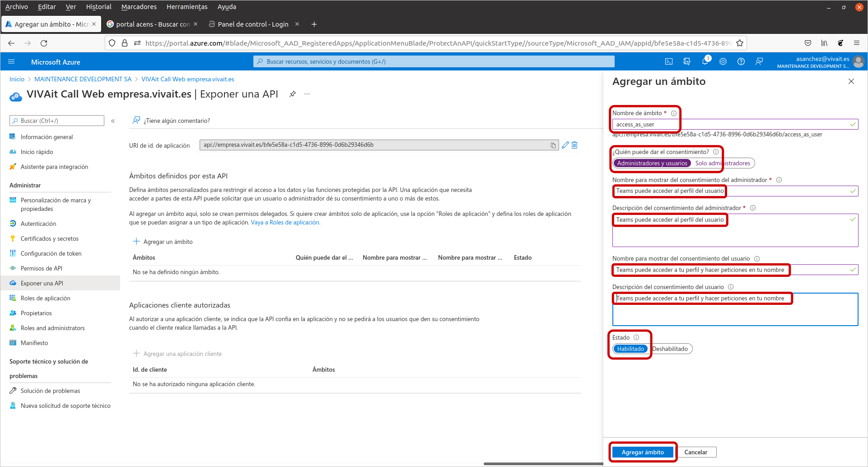Image resolution: width=868 pixels, height=467 pixels.
Task: Open the more options ellipsis next to the title
Action: pyautogui.click(x=307, y=94)
